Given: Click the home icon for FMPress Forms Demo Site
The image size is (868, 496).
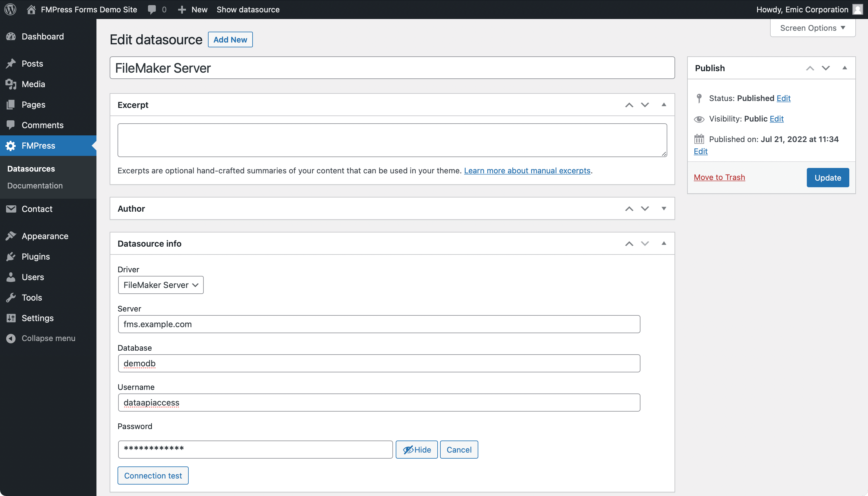Looking at the screenshot, I should coord(31,9).
